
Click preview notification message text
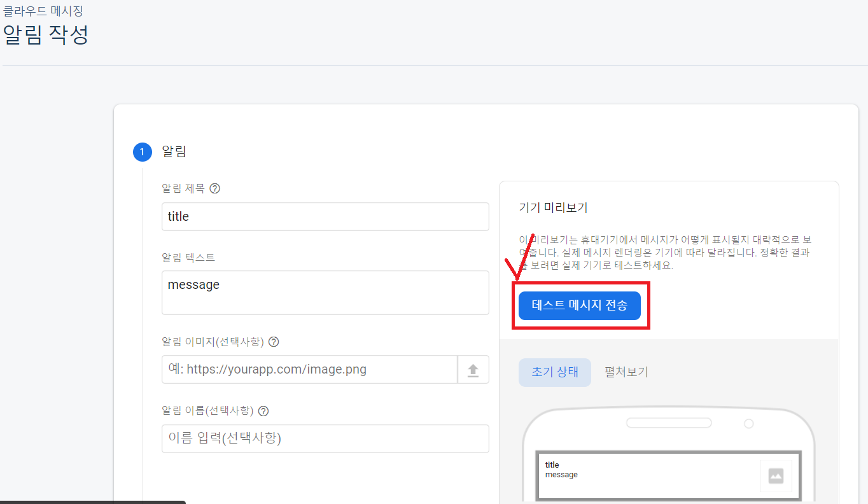(561, 475)
